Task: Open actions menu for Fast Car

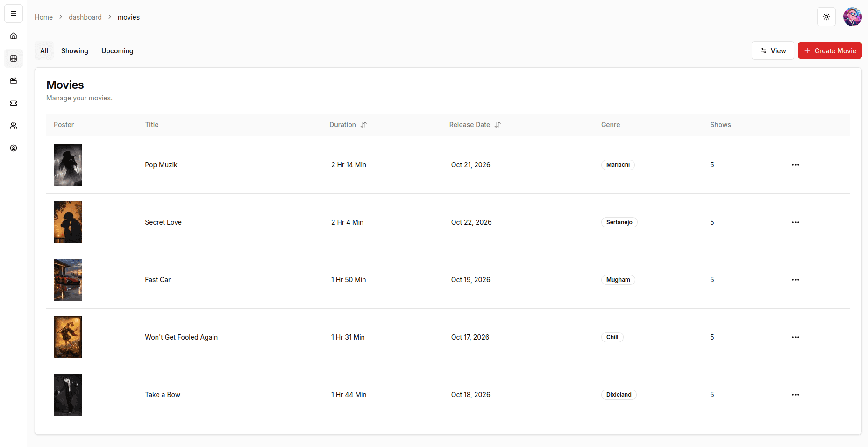Action: [796, 280]
